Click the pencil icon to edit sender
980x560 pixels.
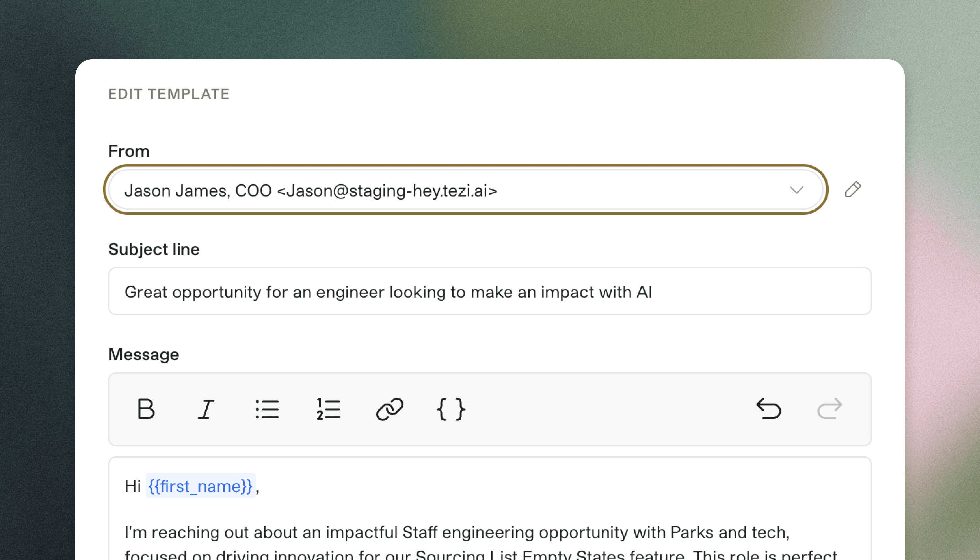point(853,190)
